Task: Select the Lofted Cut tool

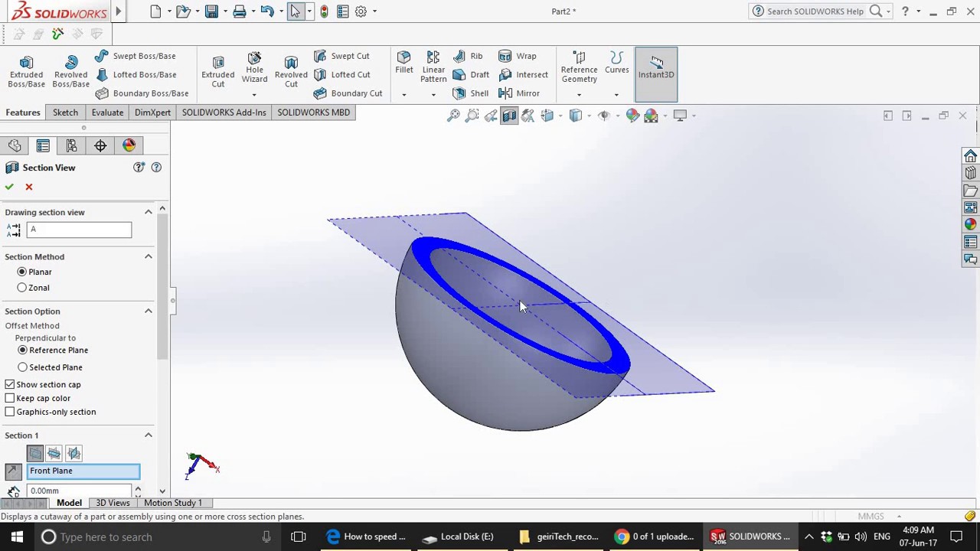Action: coord(341,74)
